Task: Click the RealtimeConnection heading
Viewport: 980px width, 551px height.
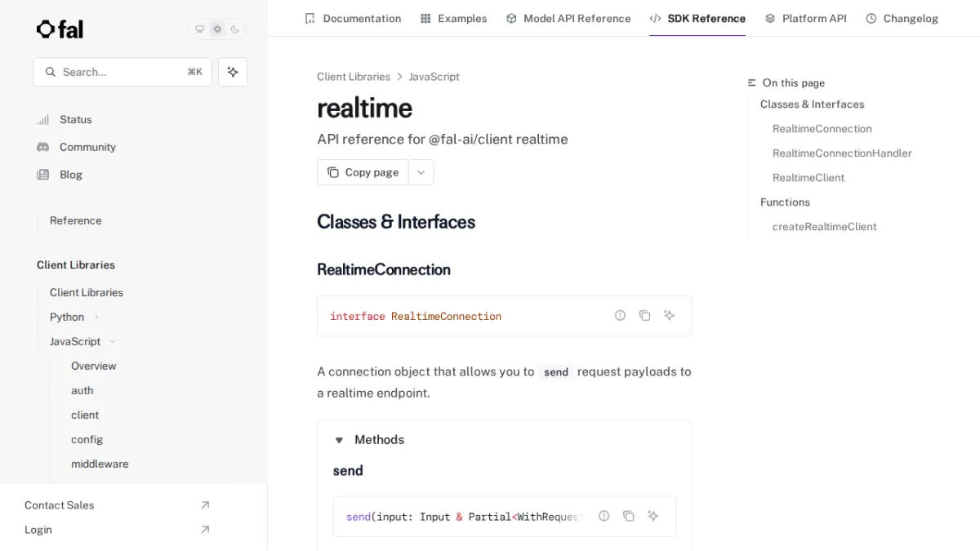Action: pyautogui.click(x=384, y=269)
